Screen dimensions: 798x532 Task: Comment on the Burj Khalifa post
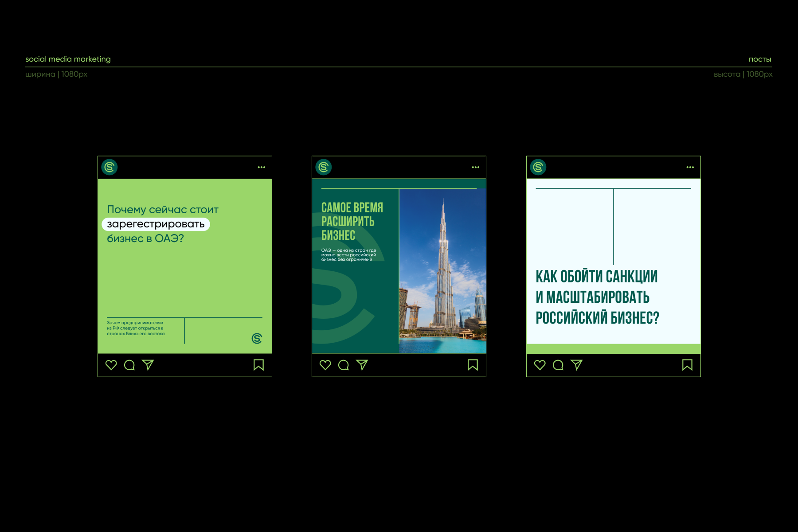pos(344,365)
